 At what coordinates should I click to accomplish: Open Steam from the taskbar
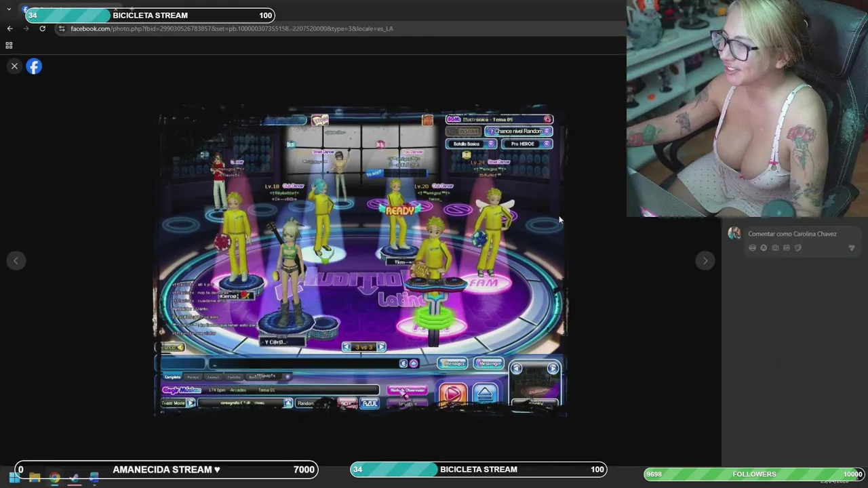[74, 479]
